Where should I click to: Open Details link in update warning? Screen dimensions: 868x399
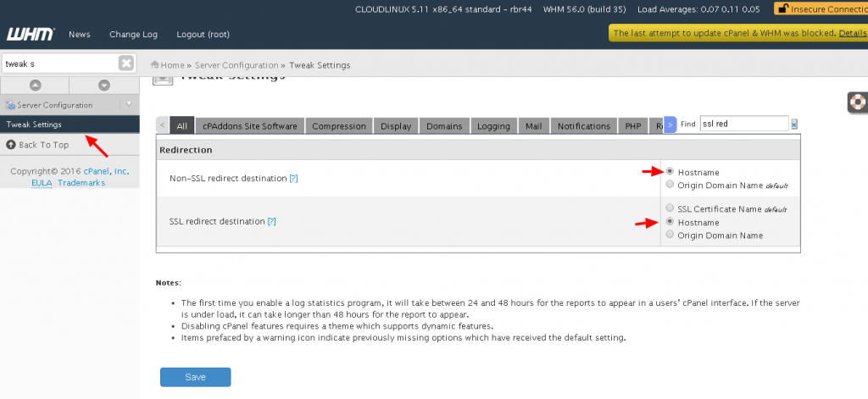pos(853,33)
